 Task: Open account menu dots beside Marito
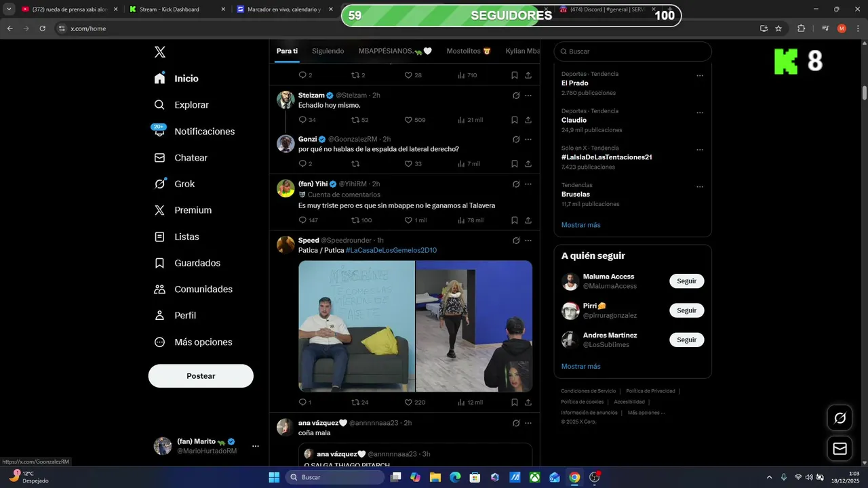tap(256, 446)
